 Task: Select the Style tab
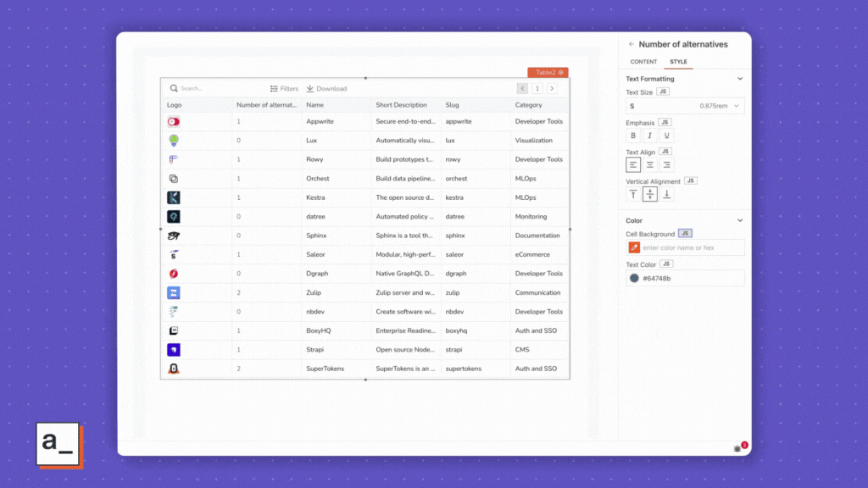click(x=679, y=62)
